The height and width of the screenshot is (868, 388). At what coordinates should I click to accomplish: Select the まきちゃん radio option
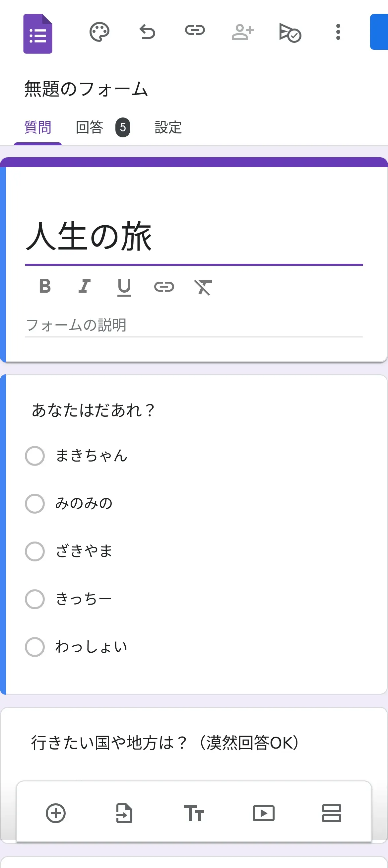pos(35,456)
